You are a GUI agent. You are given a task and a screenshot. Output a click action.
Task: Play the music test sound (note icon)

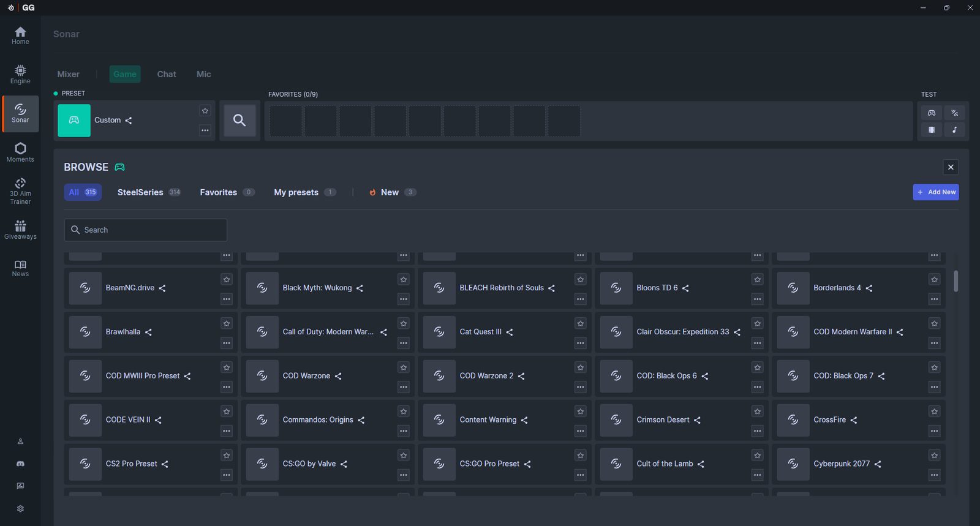point(954,130)
